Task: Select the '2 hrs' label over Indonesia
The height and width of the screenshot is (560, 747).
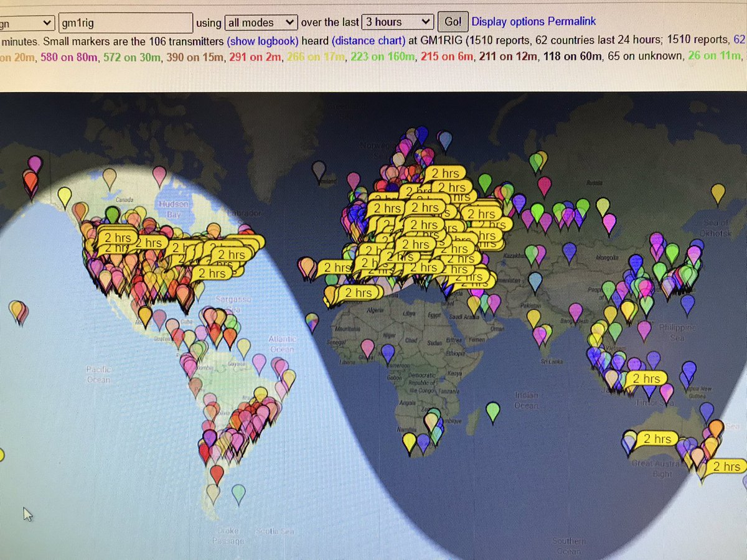Action: click(646, 378)
